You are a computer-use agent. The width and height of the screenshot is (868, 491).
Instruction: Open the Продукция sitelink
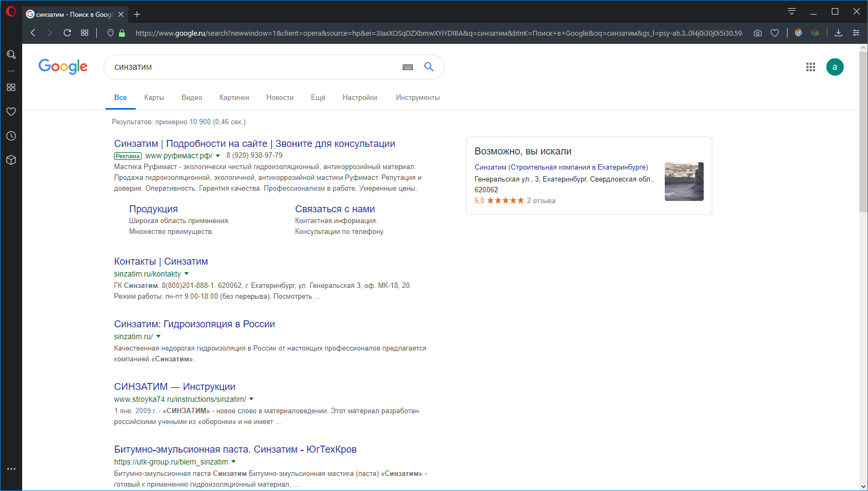(x=153, y=209)
